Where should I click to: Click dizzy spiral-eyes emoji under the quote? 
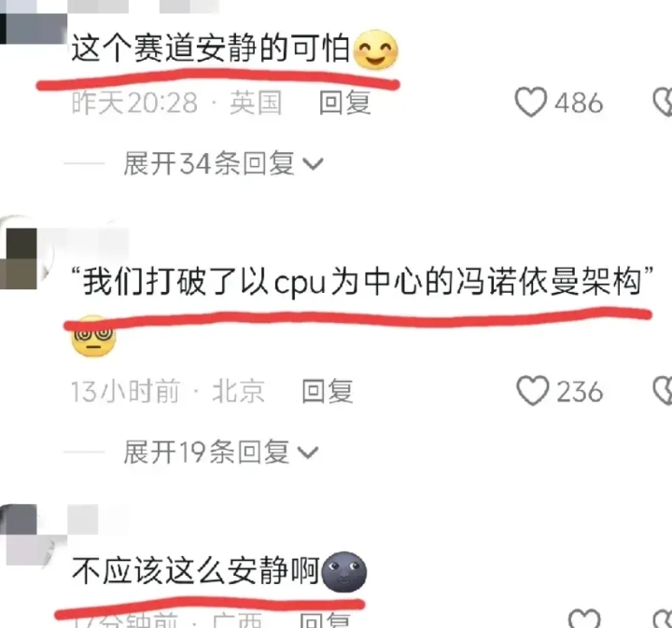pos(93,336)
